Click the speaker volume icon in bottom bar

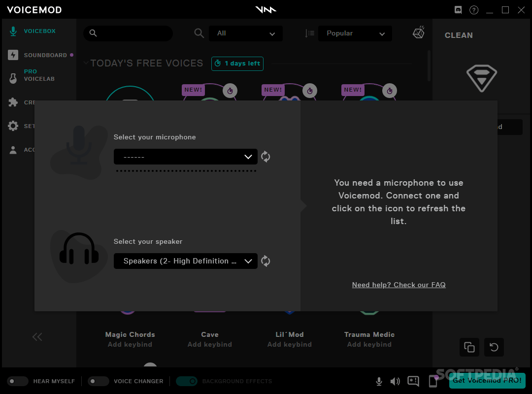[x=395, y=382]
